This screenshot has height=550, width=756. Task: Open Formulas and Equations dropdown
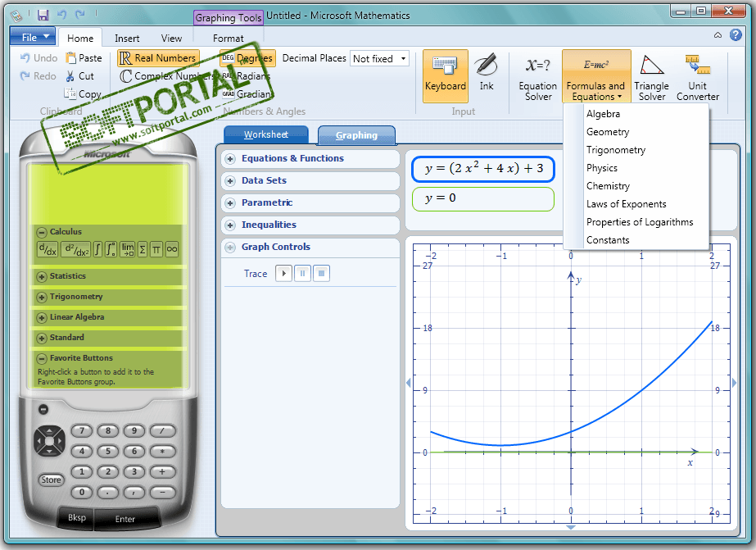point(596,76)
